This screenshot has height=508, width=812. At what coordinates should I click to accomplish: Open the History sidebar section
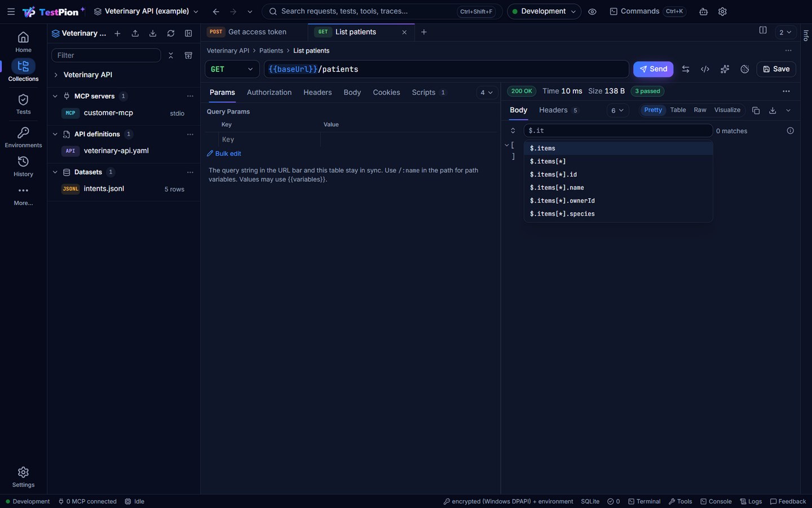(x=23, y=167)
